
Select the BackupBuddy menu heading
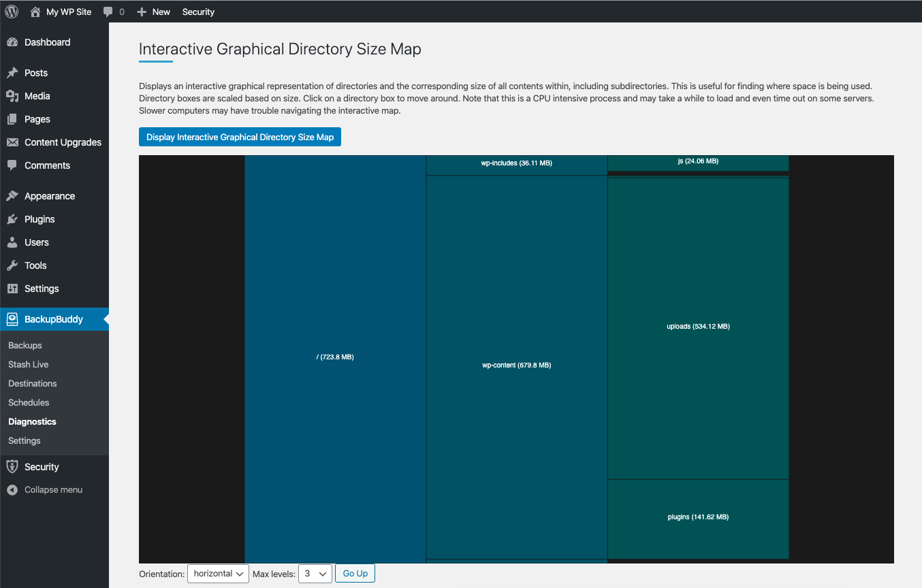point(54,319)
